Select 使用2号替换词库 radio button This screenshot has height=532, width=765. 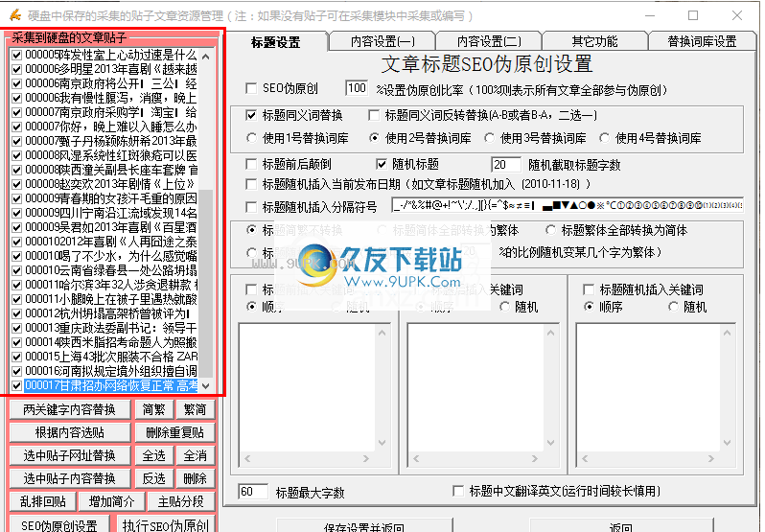pos(374,138)
